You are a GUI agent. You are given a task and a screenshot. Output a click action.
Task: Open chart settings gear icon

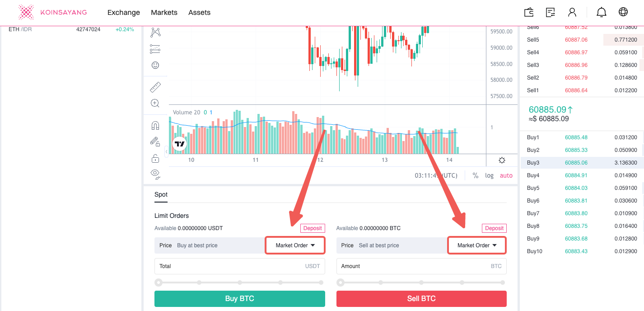coord(502,160)
